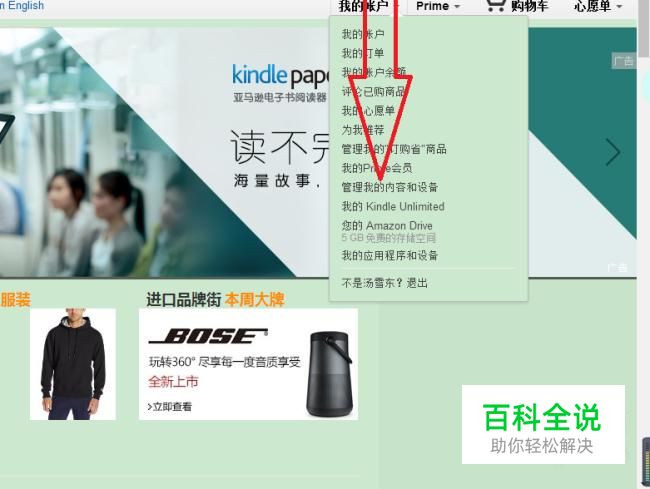Open 您的 Amazon Drive entry

pos(387,226)
